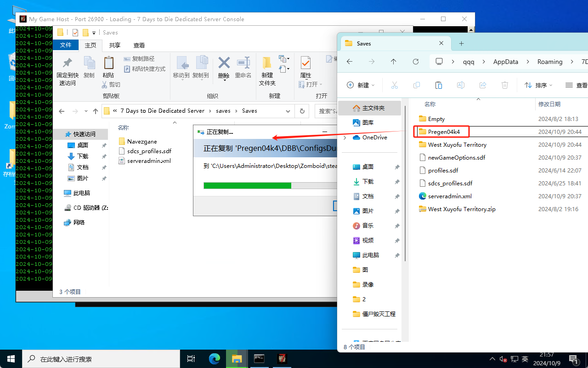Viewport: 588px width, 368px height.
Task: Click the 7 Days to Die taskbar icon
Action: coord(282,359)
